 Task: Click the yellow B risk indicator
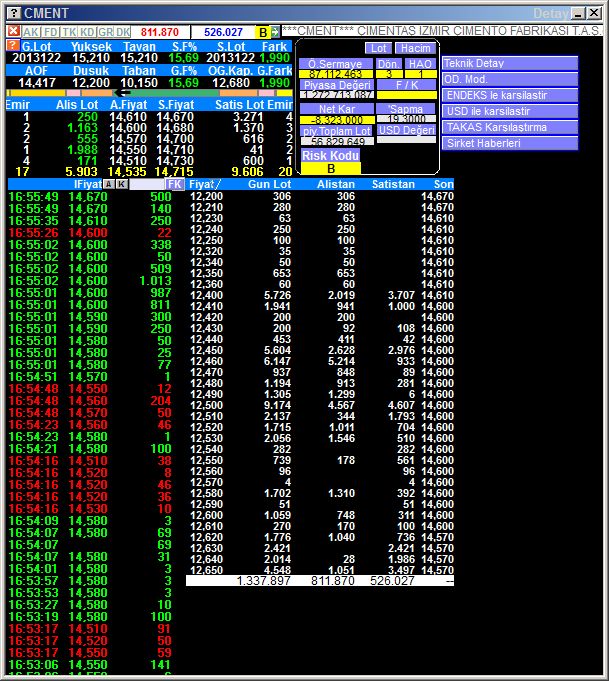pos(263,32)
